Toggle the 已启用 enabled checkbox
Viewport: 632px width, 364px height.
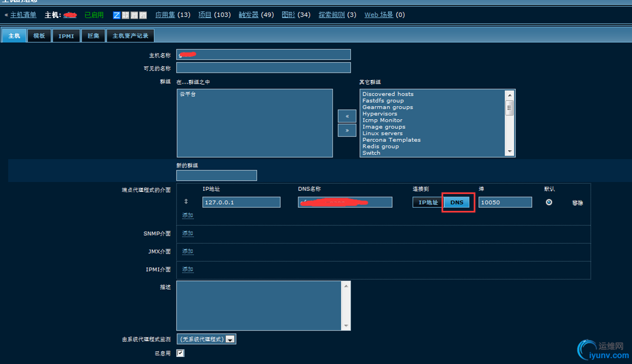pyautogui.click(x=180, y=353)
